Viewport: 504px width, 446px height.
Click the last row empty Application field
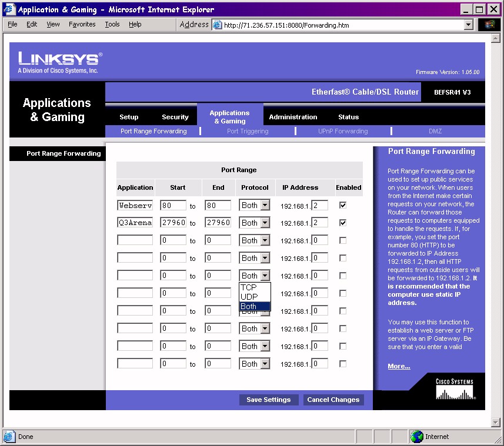(135, 364)
